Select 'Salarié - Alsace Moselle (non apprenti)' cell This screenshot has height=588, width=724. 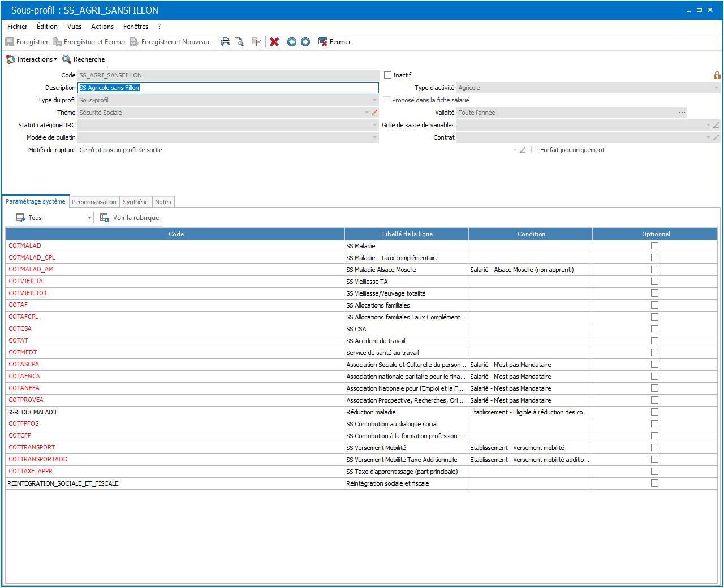[531, 270]
